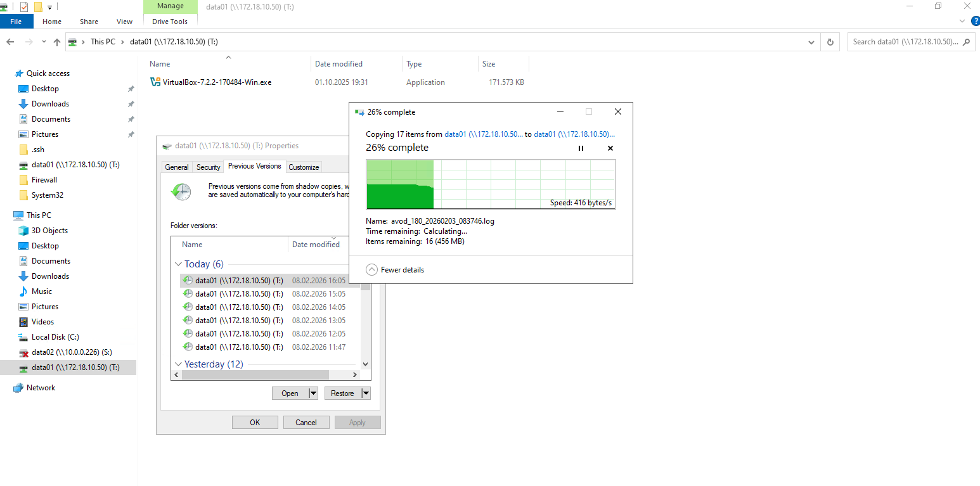The height and width of the screenshot is (486, 980).
Task: Select the 3D Objects cube icon
Action: pyautogui.click(x=23, y=231)
